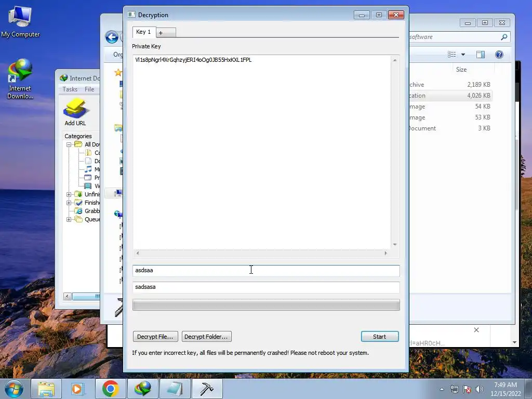This screenshot has width=532, height=399.
Task: Open My Computer desktop icon
Action: (x=20, y=22)
